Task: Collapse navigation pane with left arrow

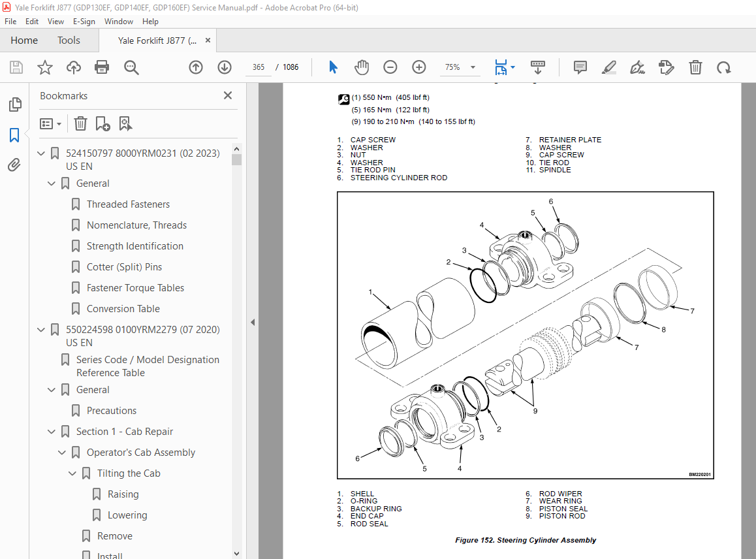Action: (x=253, y=322)
